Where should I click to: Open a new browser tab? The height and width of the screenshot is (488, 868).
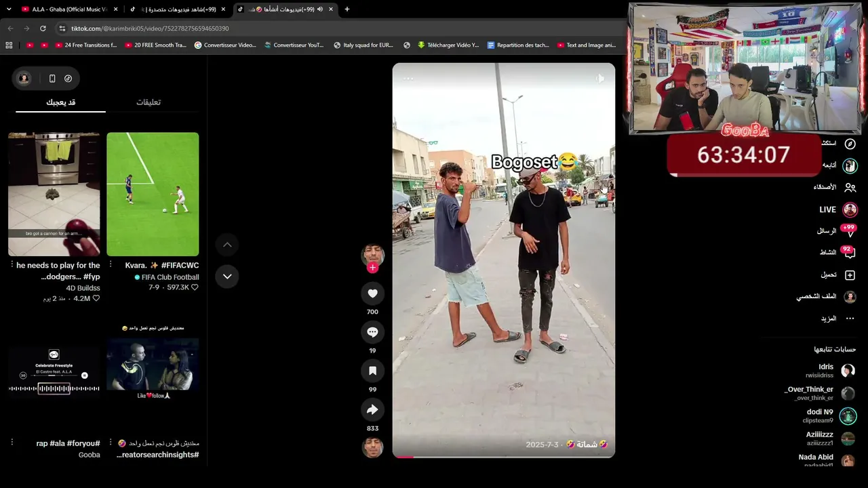(347, 9)
